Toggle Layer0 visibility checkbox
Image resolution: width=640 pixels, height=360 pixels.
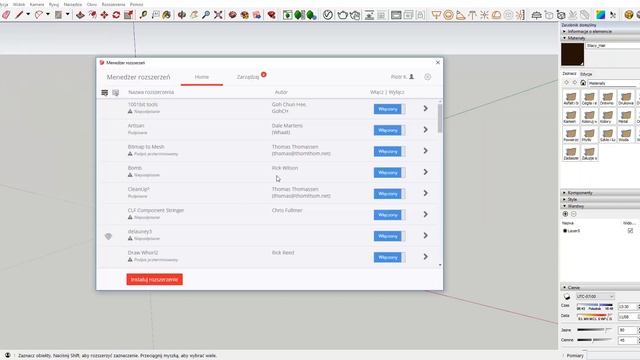[x=630, y=231]
